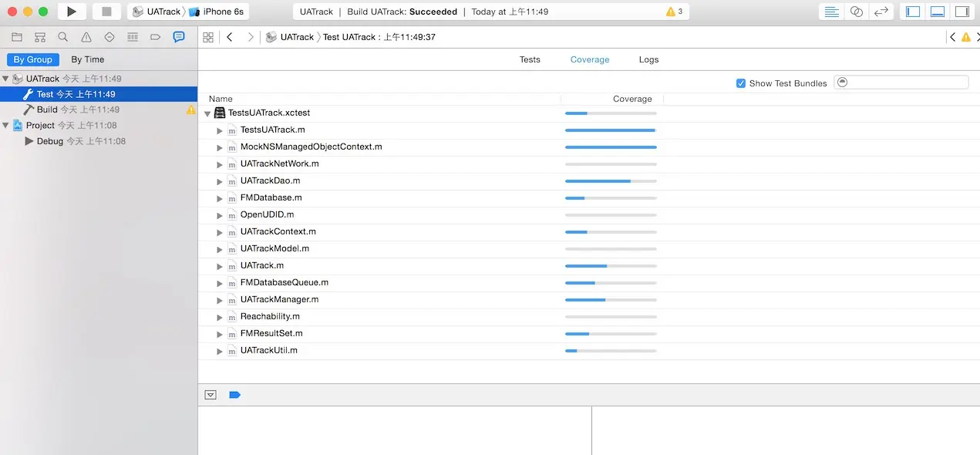This screenshot has width=980, height=455.
Task: Hide the debug area with arrow button
Action: click(x=210, y=395)
